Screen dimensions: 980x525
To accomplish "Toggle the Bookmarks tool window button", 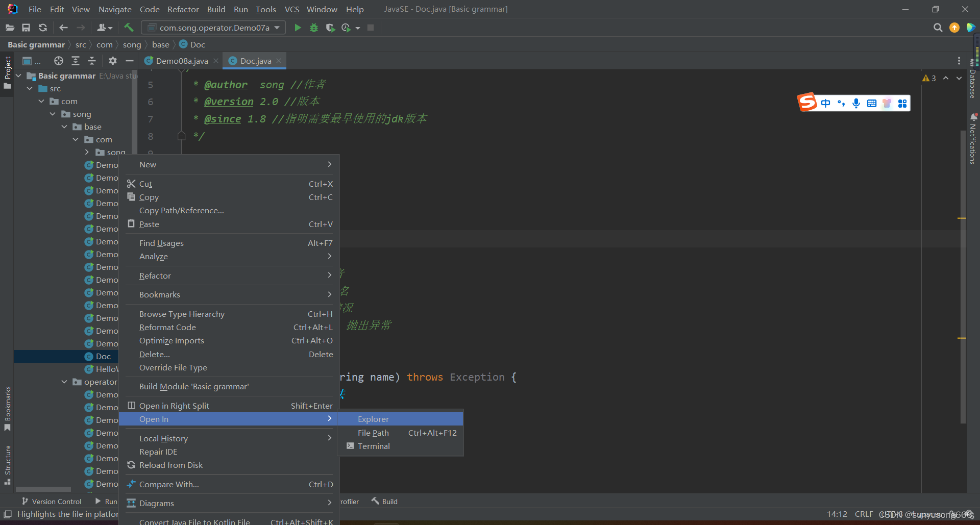I will click(7, 409).
